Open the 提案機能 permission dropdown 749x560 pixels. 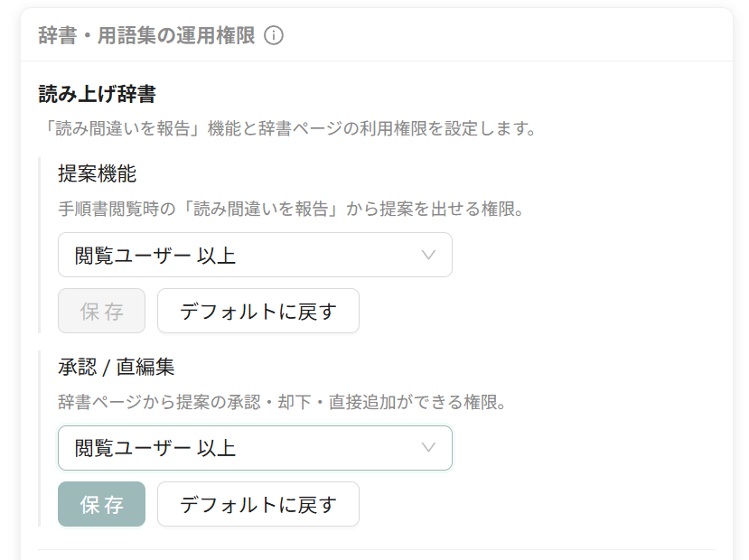[255, 255]
